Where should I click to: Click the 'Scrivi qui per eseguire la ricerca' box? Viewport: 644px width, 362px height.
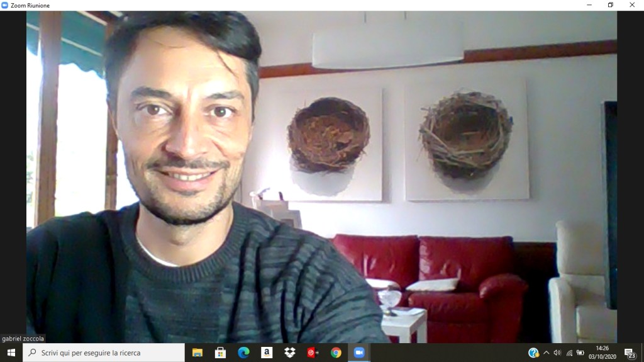click(x=104, y=353)
